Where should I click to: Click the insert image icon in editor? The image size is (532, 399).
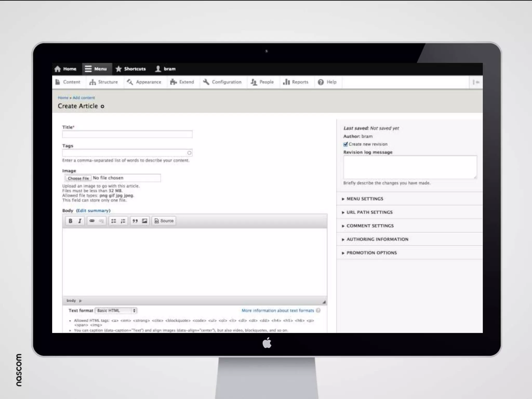point(144,221)
